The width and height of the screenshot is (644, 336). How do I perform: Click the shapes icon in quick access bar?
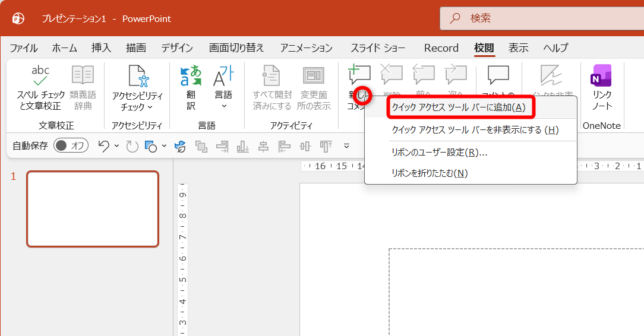click(151, 146)
